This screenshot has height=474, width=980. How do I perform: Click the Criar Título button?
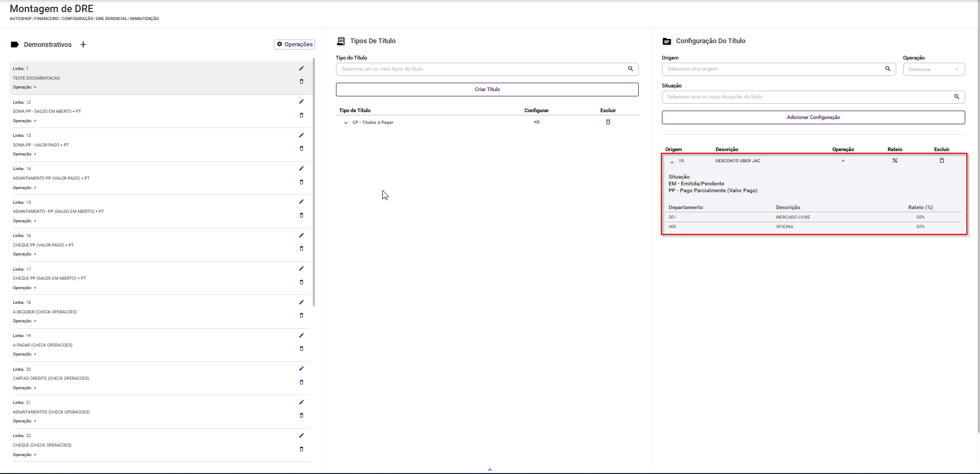click(x=487, y=90)
